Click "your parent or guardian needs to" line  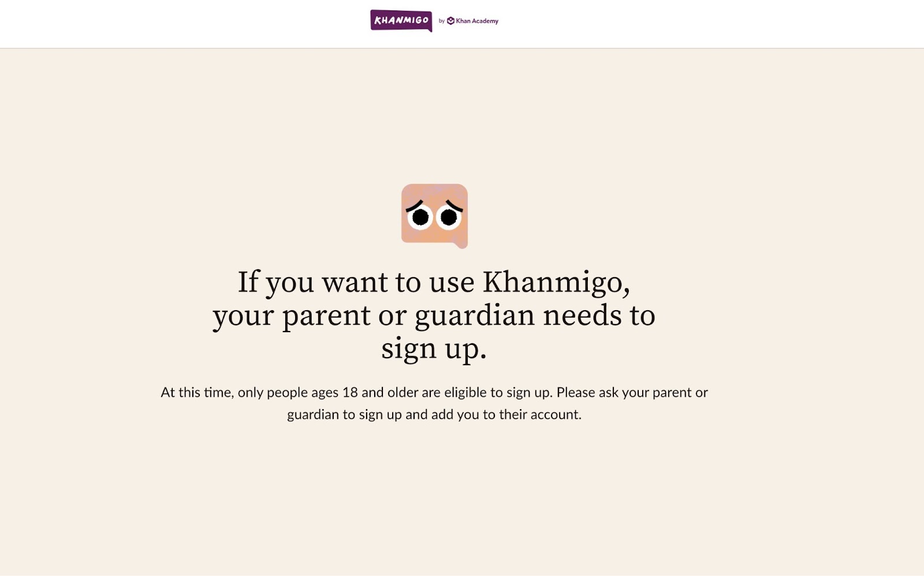pyautogui.click(x=434, y=316)
